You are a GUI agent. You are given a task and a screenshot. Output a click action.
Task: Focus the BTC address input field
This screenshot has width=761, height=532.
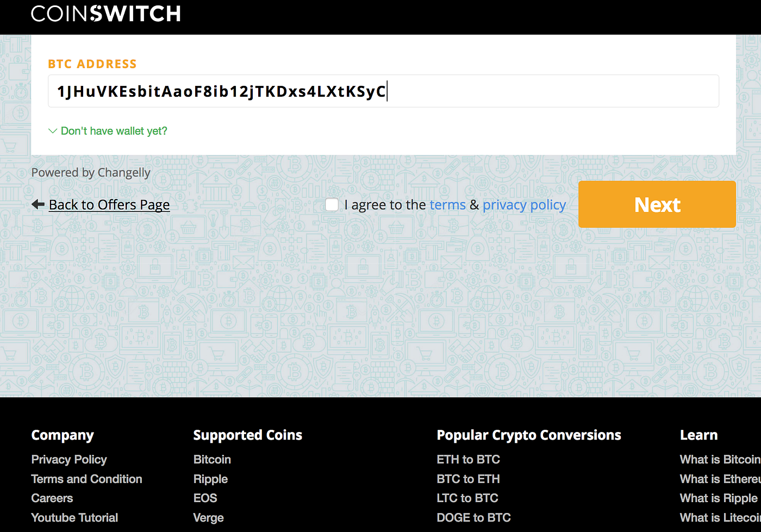pyautogui.click(x=383, y=91)
